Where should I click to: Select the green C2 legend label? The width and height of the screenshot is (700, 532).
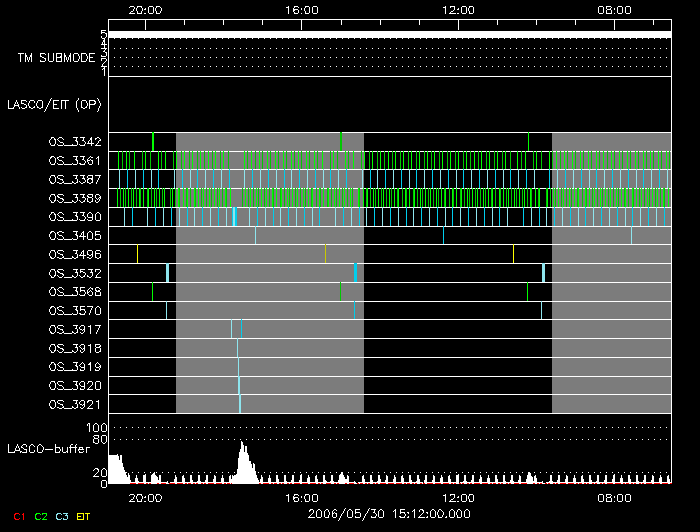tap(41, 516)
